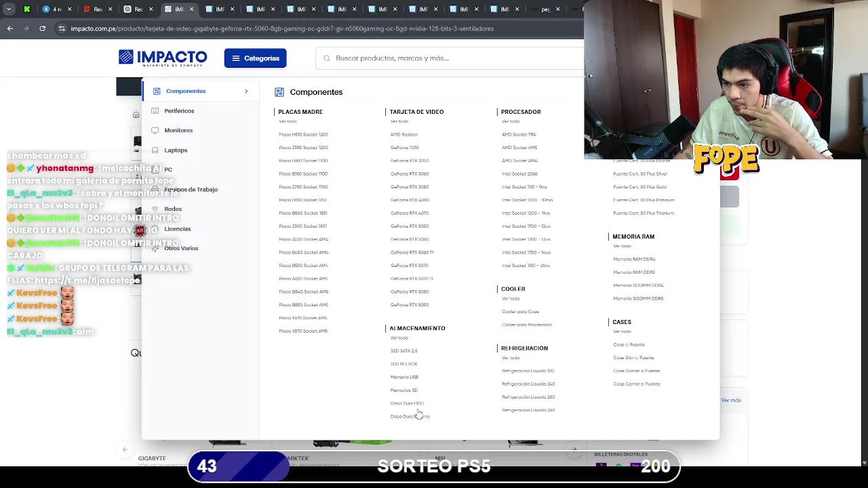Select Memoria SODIMM DDR4
The width and height of the screenshot is (868, 488).
coord(638,285)
